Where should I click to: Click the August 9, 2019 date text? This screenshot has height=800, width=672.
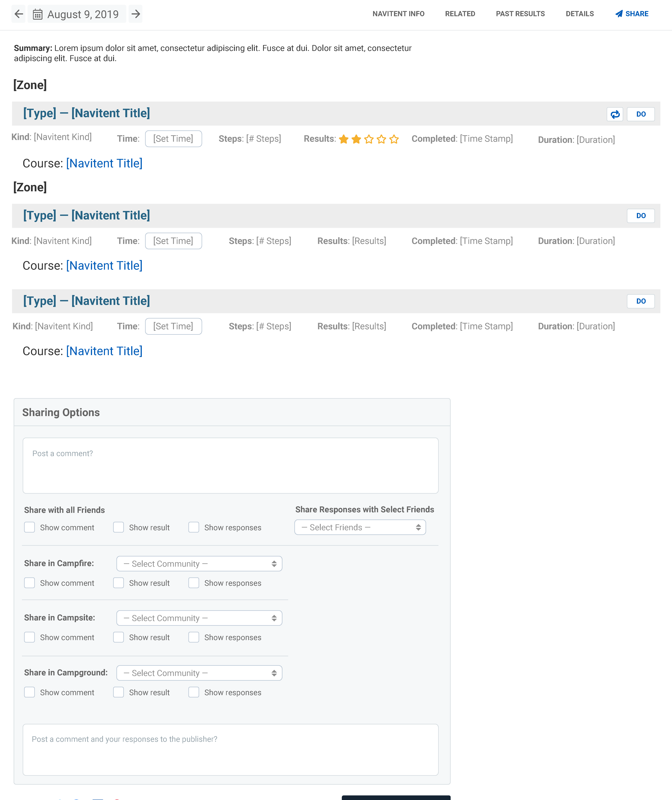point(83,14)
